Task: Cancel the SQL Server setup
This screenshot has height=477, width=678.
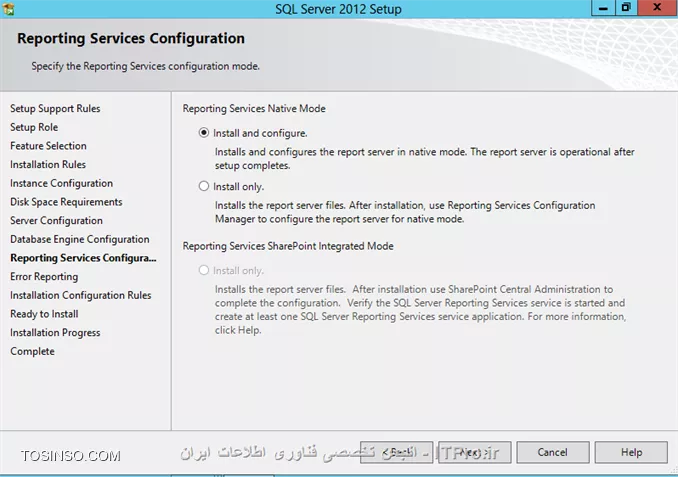Action: (x=553, y=452)
